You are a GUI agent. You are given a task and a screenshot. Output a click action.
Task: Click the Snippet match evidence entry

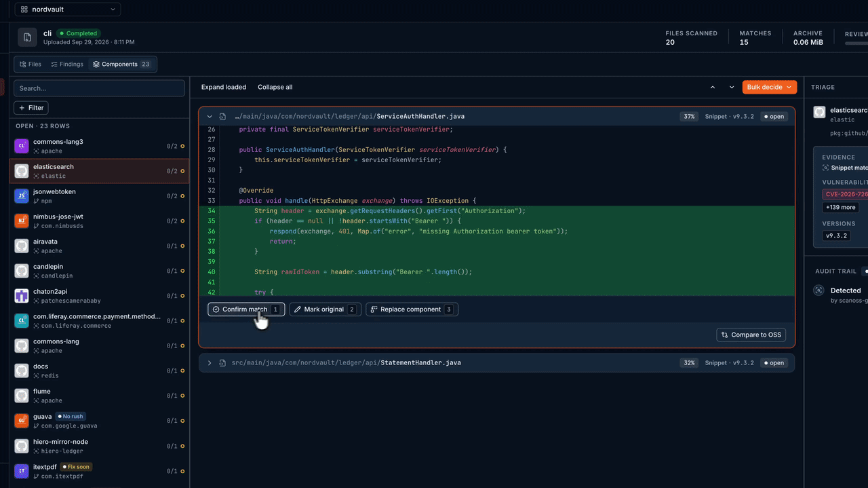click(845, 168)
